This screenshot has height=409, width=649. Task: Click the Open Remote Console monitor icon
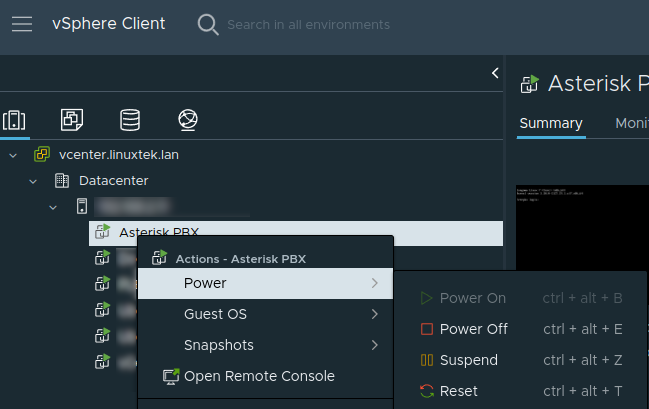tap(171, 376)
